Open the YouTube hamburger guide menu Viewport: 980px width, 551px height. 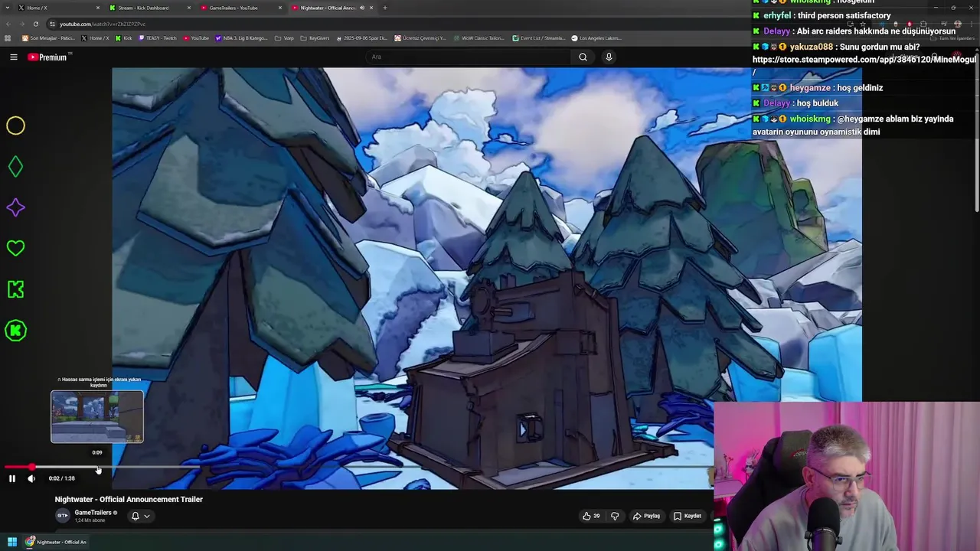pos(14,57)
